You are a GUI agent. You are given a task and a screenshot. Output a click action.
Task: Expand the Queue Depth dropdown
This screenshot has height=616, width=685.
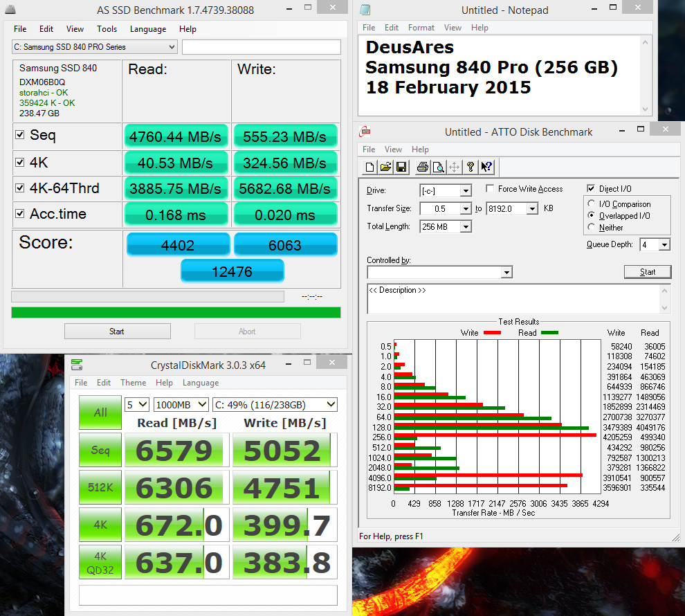[x=664, y=244]
